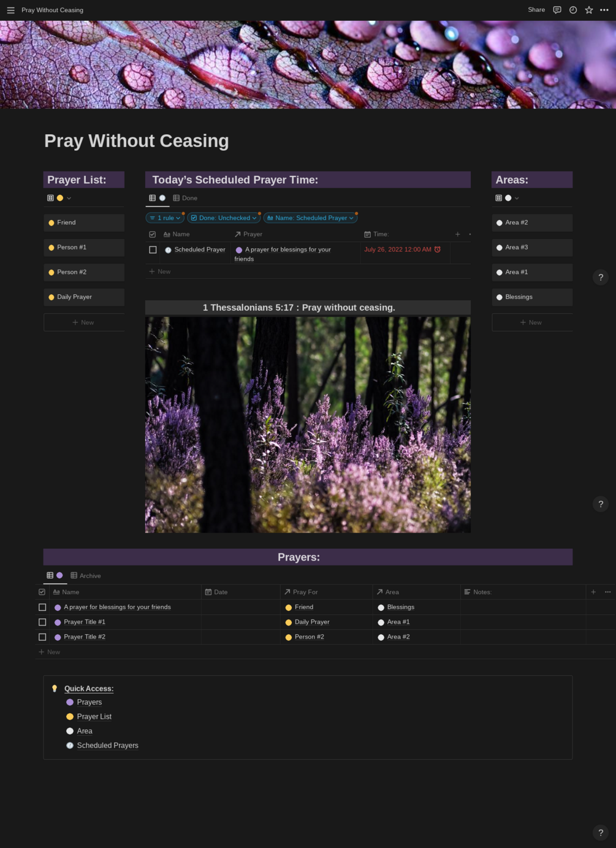
Task: View page updates history clock icon
Action: point(573,10)
